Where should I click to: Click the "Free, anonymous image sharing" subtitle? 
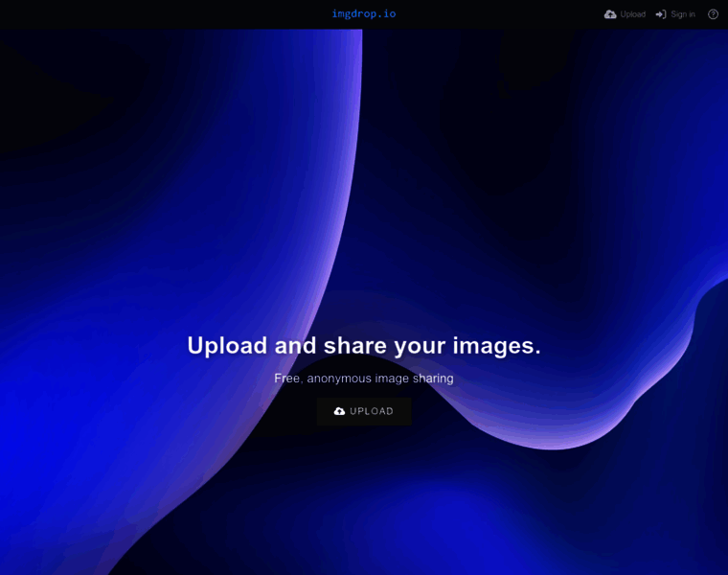[364, 379]
